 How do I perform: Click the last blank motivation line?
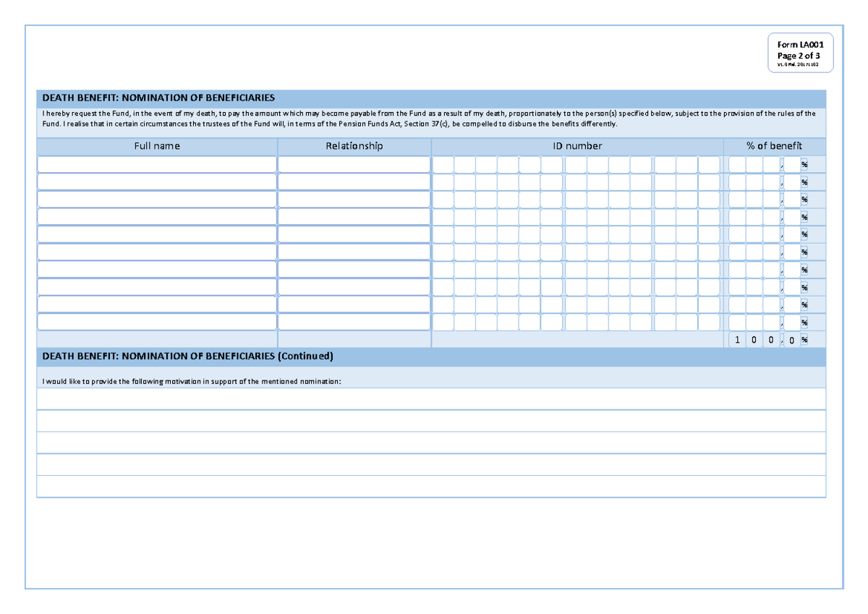[431, 487]
